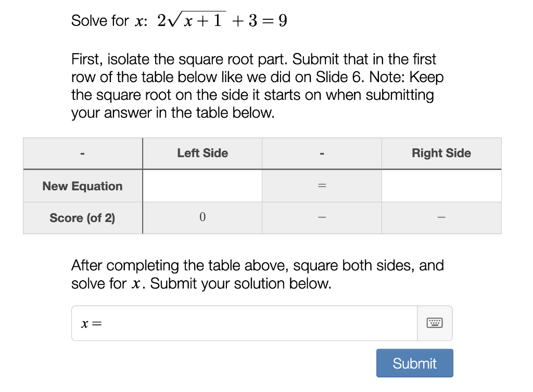
Task: Click the 'After completing the table' instructions
Action: click(257, 274)
